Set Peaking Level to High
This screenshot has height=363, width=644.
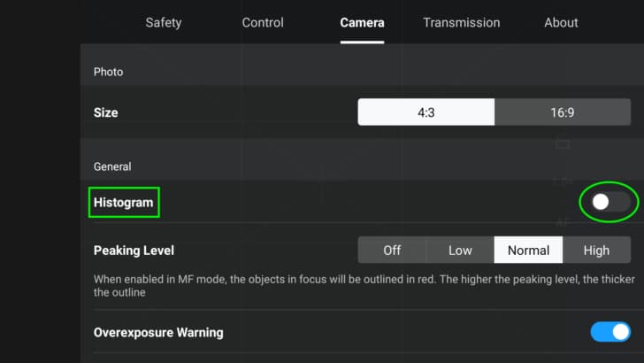[x=597, y=250]
